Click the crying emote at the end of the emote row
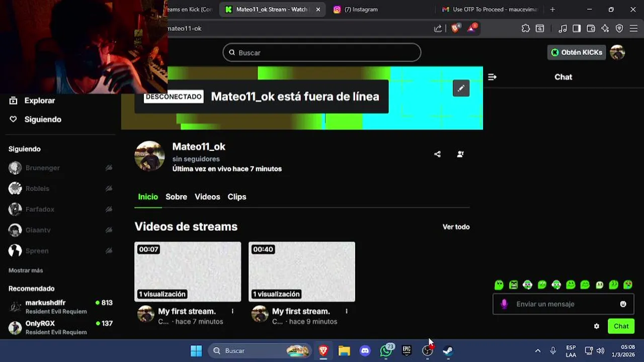This screenshot has width=644, height=362. pyautogui.click(x=628, y=285)
